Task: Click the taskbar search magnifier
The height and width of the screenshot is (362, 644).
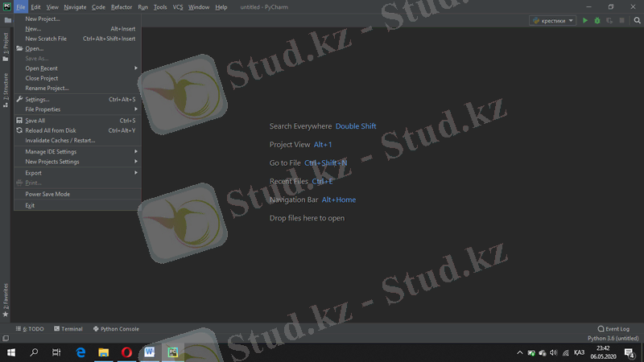Action: point(34,352)
